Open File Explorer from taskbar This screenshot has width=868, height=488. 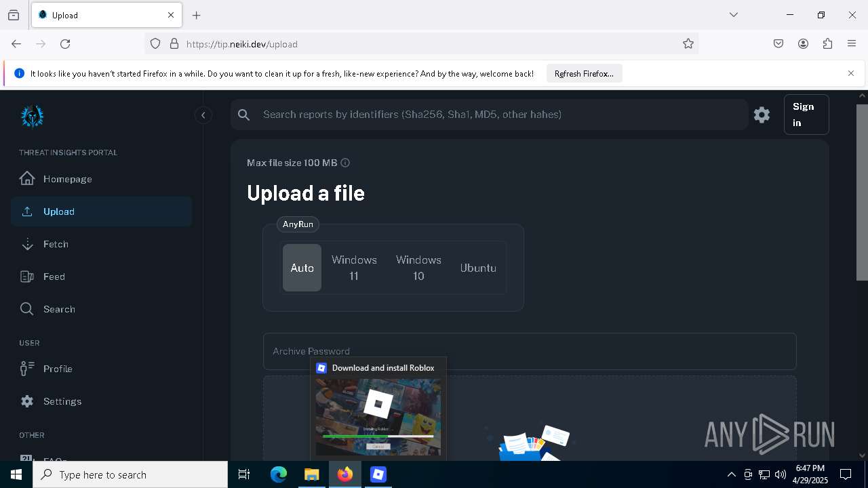(x=311, y=474)
